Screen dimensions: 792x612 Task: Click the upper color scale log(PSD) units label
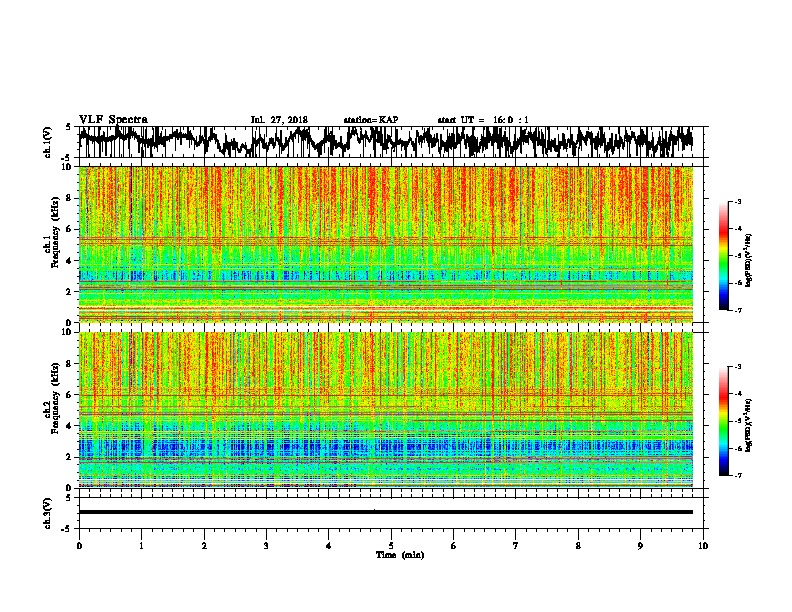[x=750, y=260]
